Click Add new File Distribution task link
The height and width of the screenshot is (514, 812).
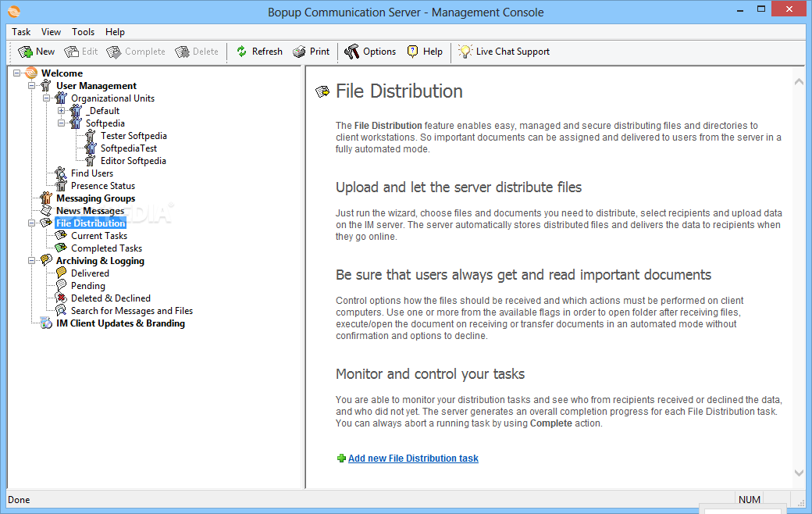point(413,459)
